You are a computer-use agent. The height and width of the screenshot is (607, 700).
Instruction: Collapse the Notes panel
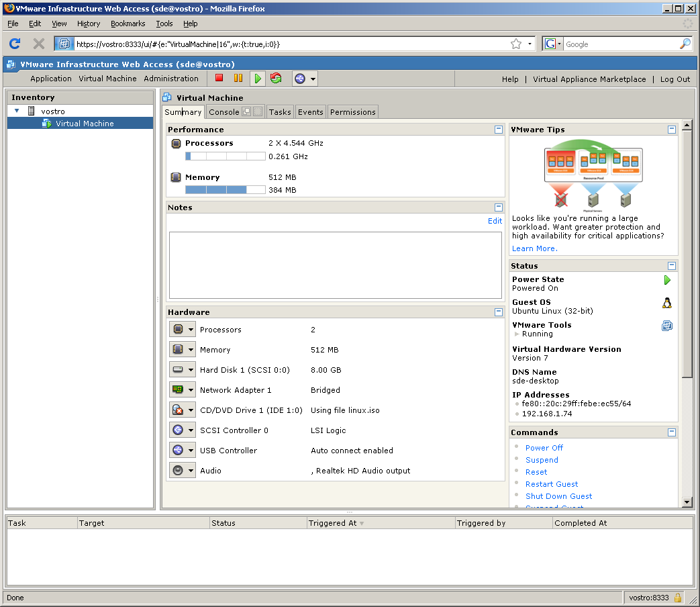click(x=499, y=207)
